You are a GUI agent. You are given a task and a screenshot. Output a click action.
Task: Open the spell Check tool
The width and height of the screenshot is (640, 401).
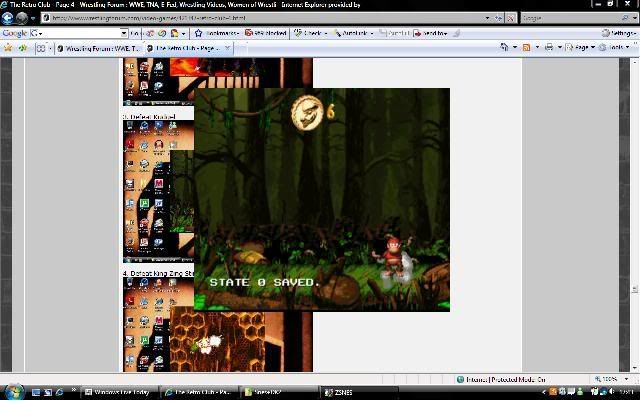pyautogui.click(x=311, y=33)
